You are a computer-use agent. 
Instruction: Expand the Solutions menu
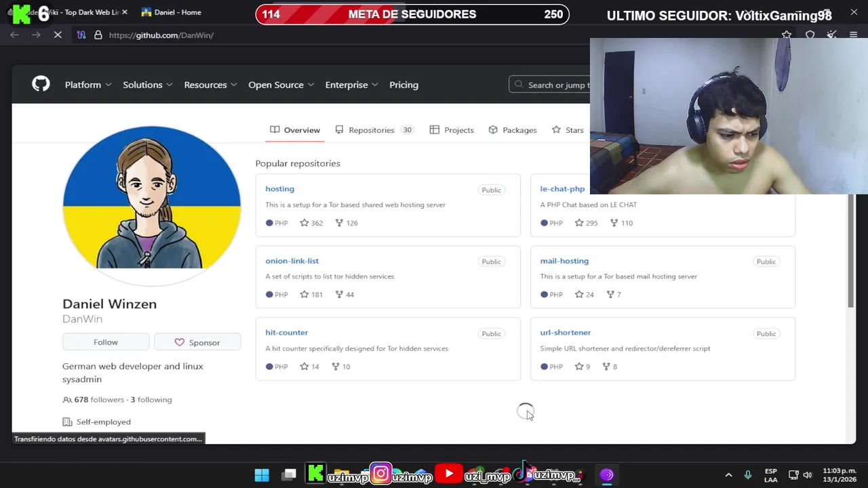[x=147, y=85]
